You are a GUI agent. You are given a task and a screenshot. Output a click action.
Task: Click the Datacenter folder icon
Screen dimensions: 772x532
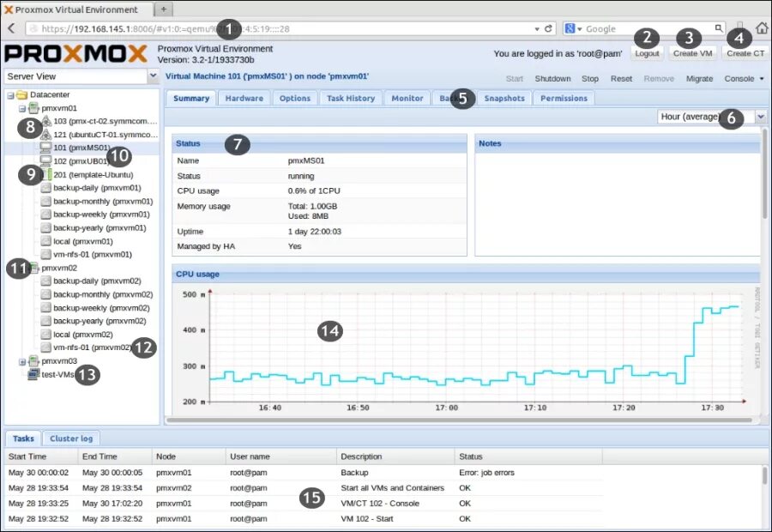[x=21, y=94]
